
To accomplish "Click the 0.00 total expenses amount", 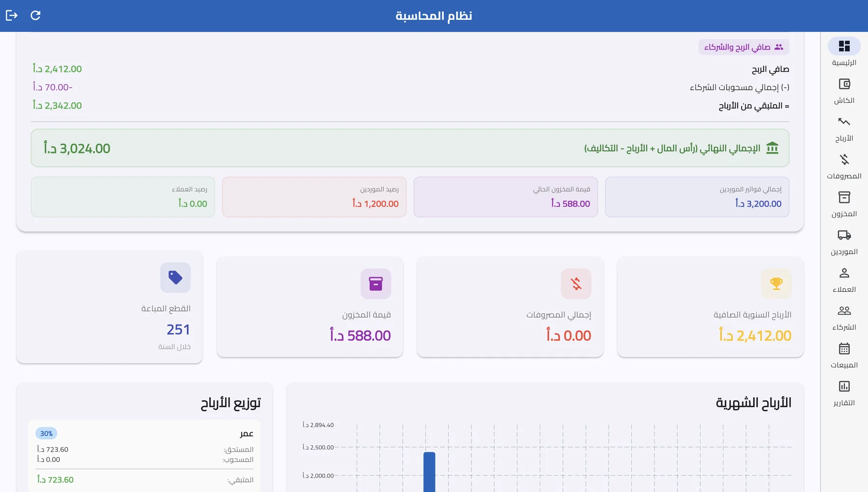I will [569, 335].
